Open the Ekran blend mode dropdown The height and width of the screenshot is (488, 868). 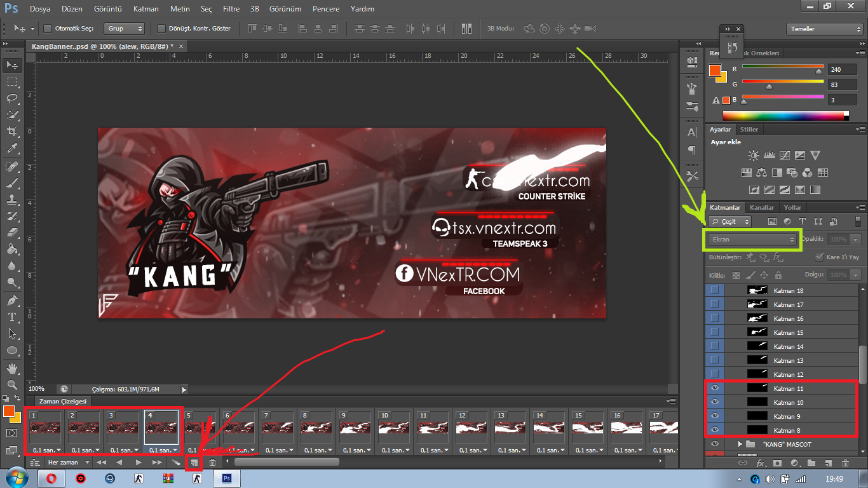(752, 240)
